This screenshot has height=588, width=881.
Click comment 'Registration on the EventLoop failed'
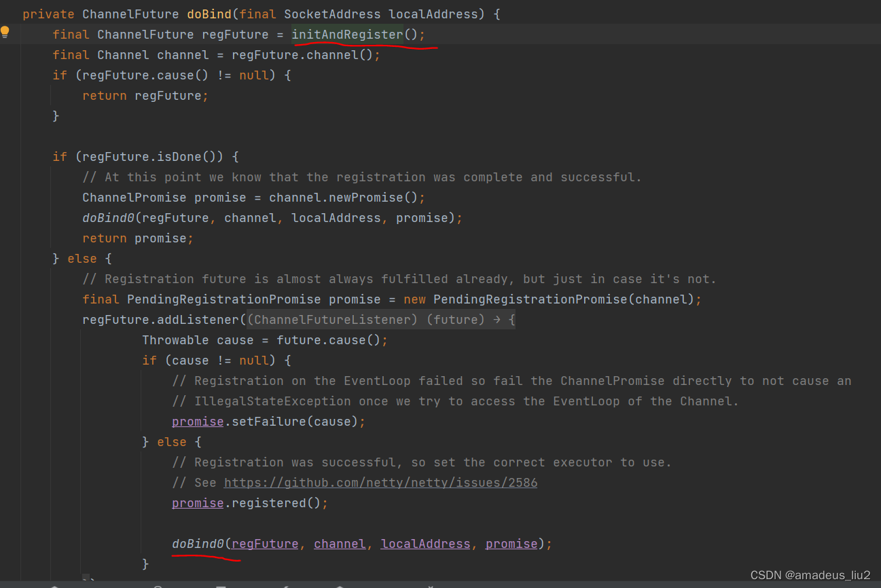pos(511,381)
